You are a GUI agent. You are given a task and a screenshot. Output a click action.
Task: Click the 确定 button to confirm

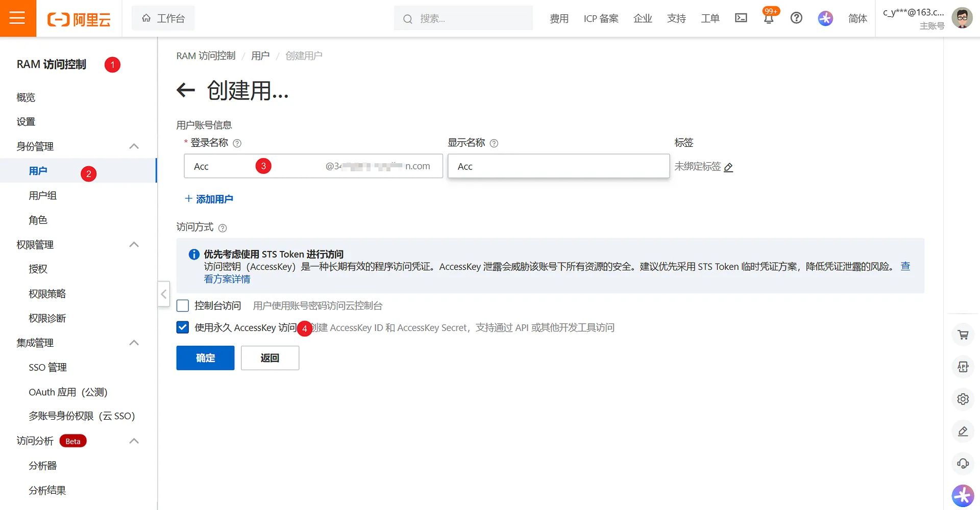pyautogui.click(x=205, y=358)
